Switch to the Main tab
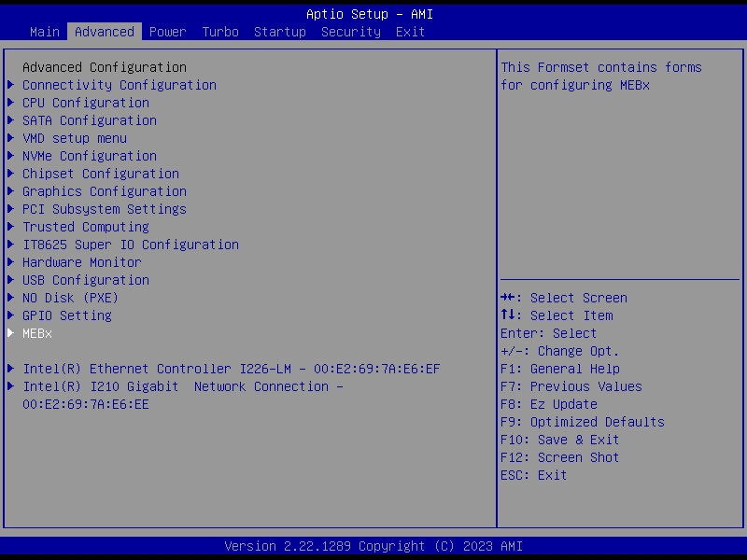 tap(45, 32)
